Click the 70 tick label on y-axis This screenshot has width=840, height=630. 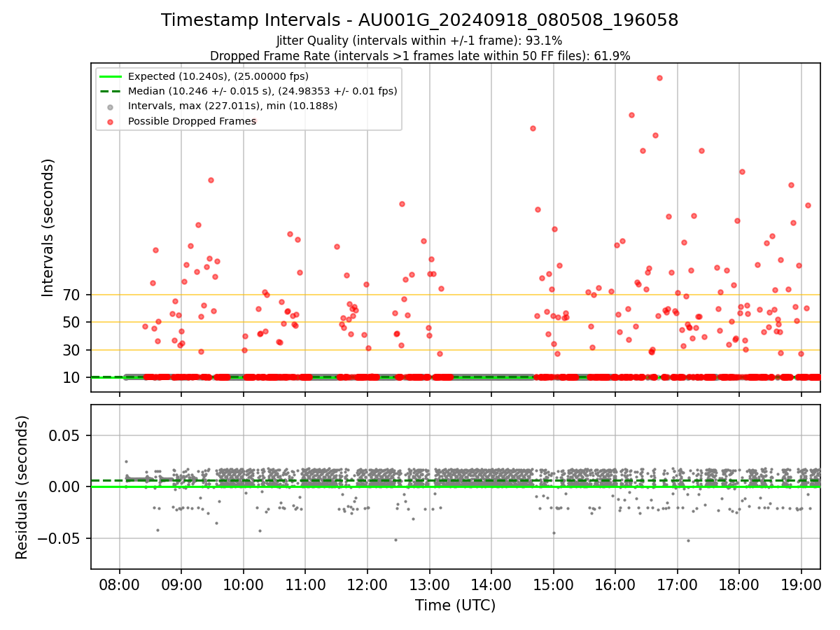point(72,295)
